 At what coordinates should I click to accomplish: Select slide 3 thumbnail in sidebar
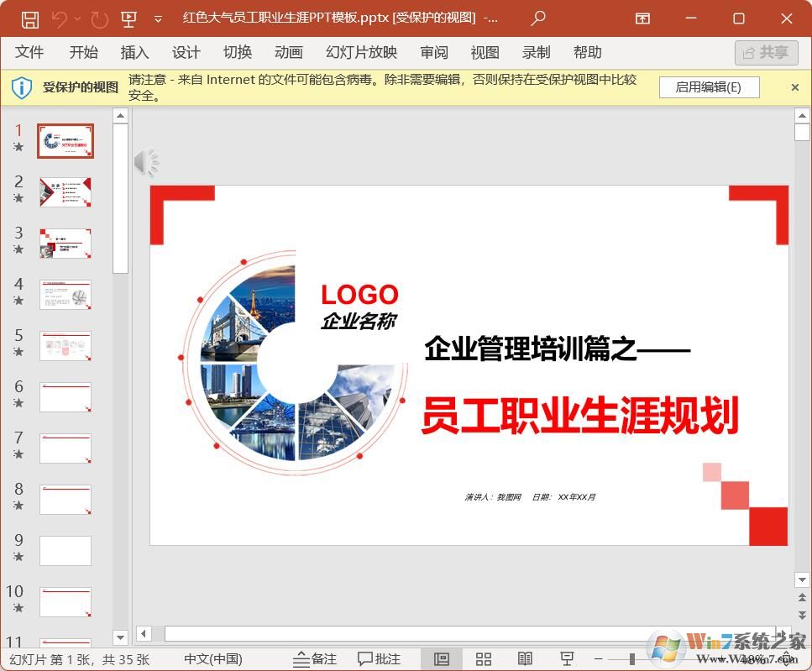coord(65,243)
